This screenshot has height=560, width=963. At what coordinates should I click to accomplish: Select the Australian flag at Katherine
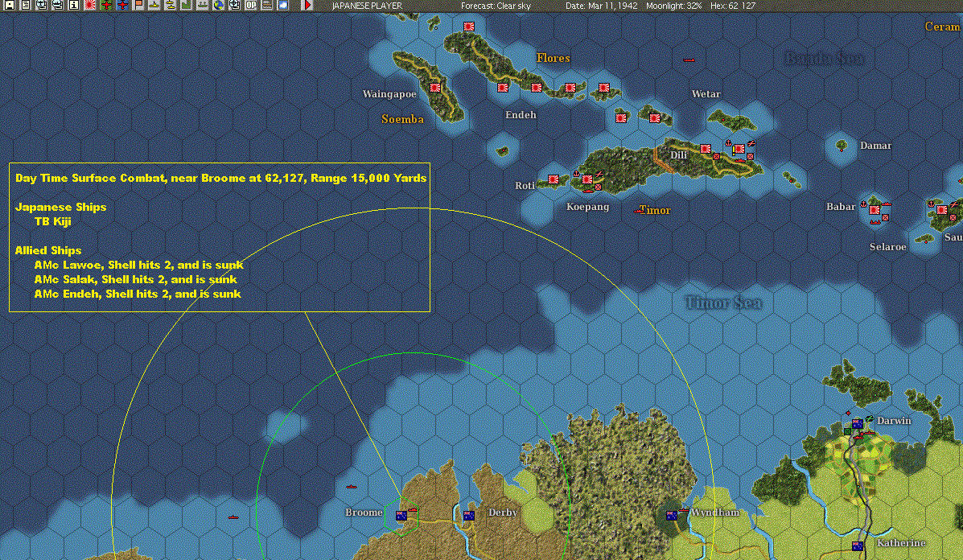coord(858,546)
